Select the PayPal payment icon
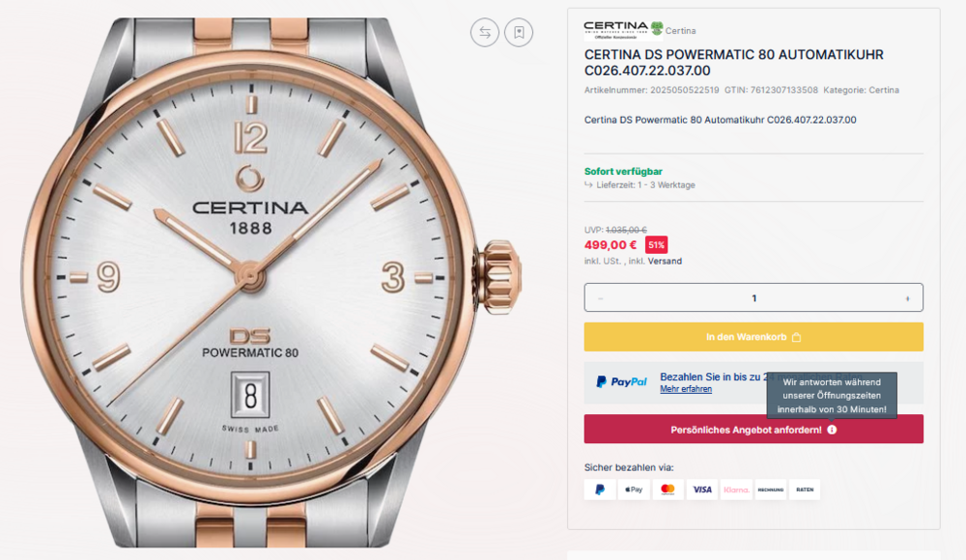 click(x=599, y=490)
